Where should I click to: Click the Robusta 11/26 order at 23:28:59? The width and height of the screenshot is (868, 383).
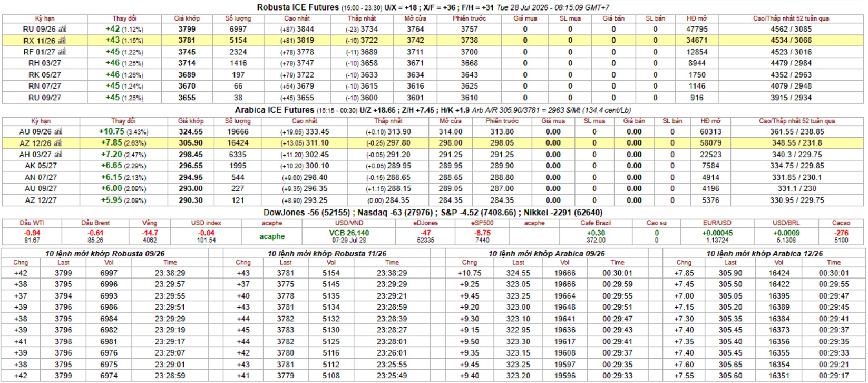coord(327,307)
